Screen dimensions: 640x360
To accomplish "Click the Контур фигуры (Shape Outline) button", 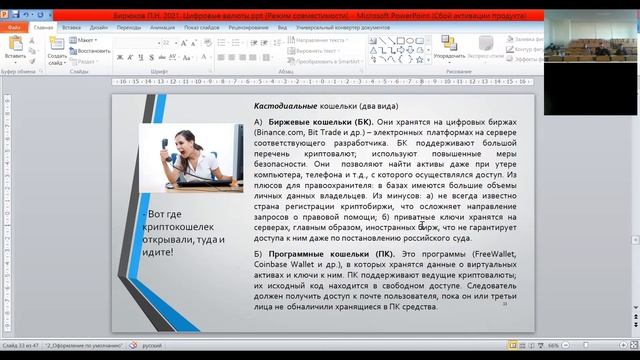I will 524,49.
